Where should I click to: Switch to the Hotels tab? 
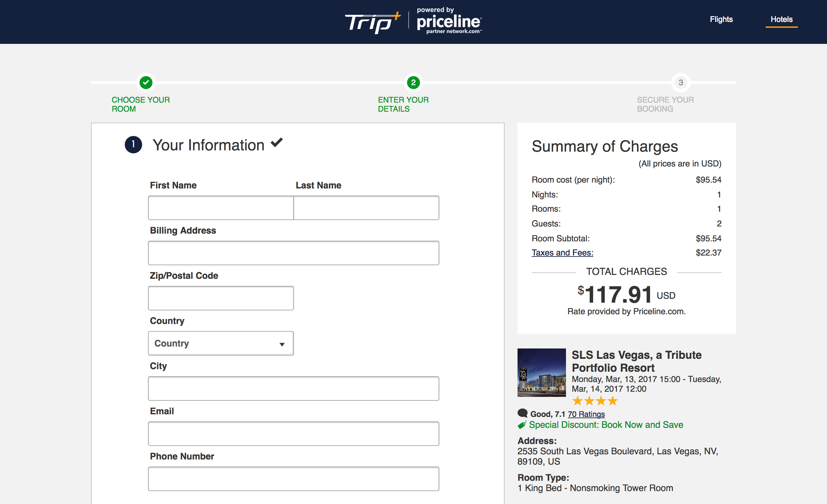coord(781,19)
